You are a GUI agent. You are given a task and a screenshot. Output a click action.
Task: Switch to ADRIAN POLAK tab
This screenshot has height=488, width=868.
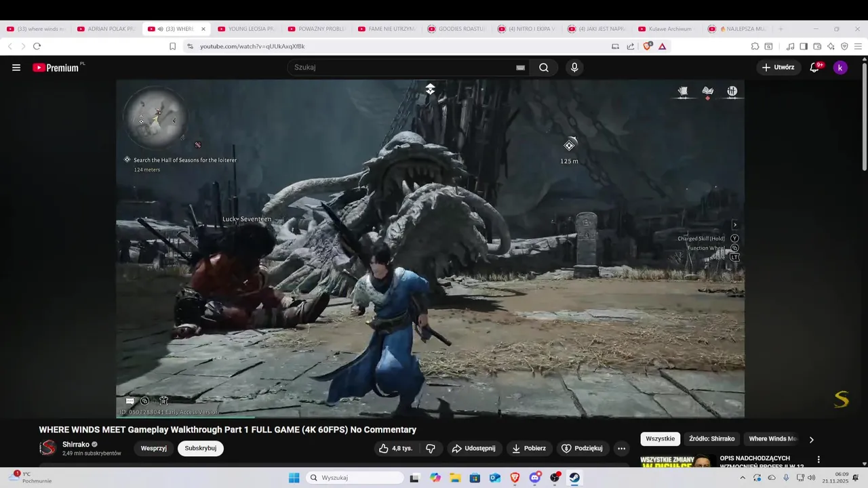(105, 29)
